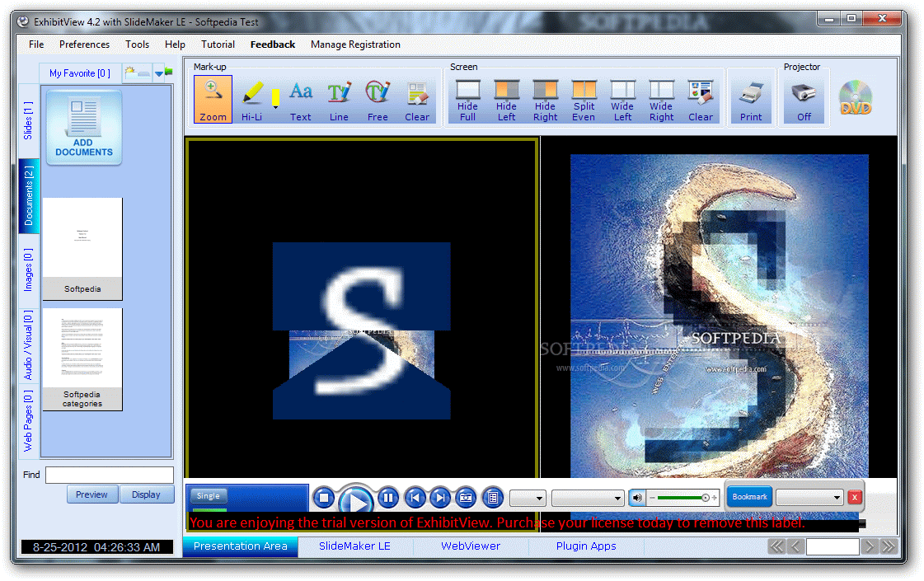Pause media playback
This screenshot has height=581, width=924.
click(x=387, y=498)
